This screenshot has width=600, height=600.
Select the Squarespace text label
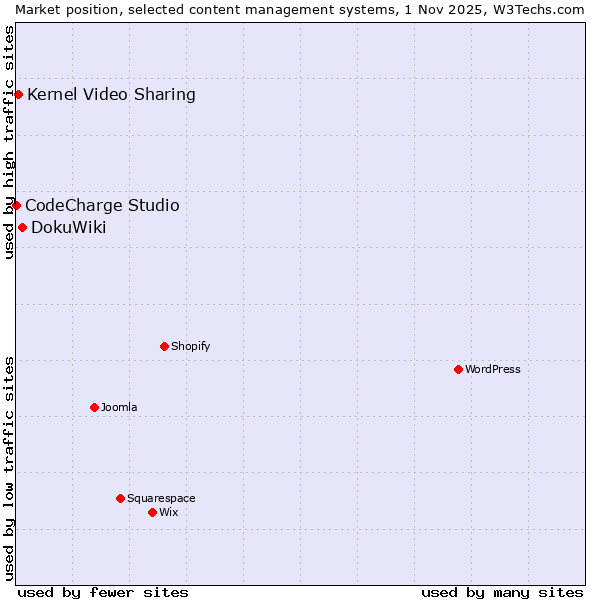click(161, 498)
